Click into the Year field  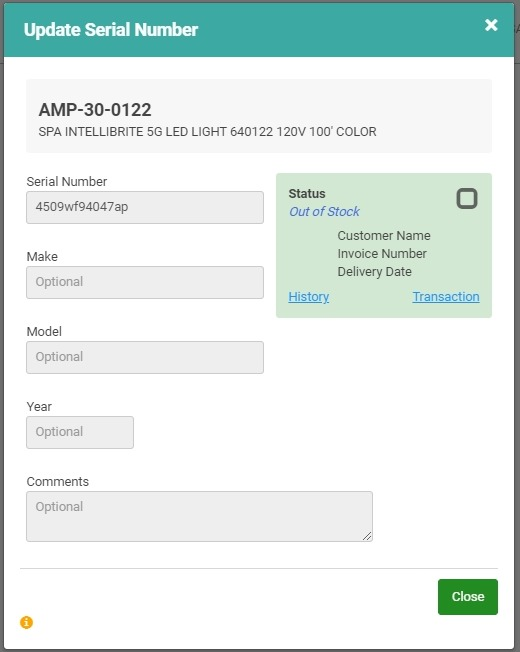coord(80,432)
